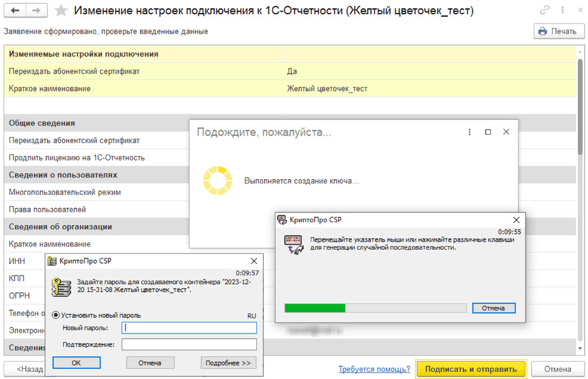The width and height of the screenshot is (588, 379).
Task: Copy link using the chain icon
Action: coord(544,10)
